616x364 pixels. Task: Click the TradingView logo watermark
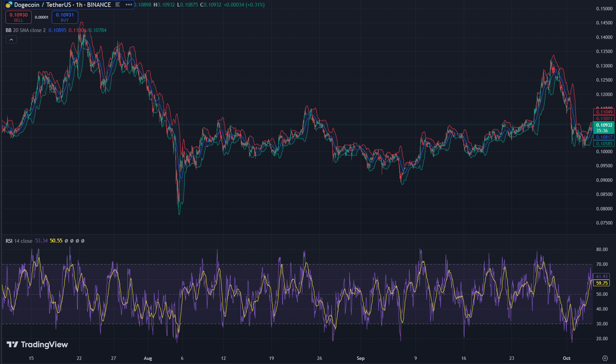37,344
